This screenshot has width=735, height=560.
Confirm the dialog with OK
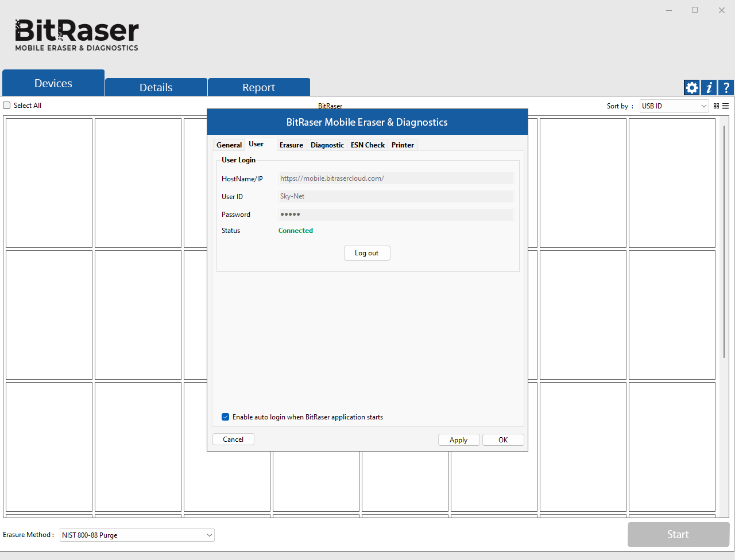503,440
